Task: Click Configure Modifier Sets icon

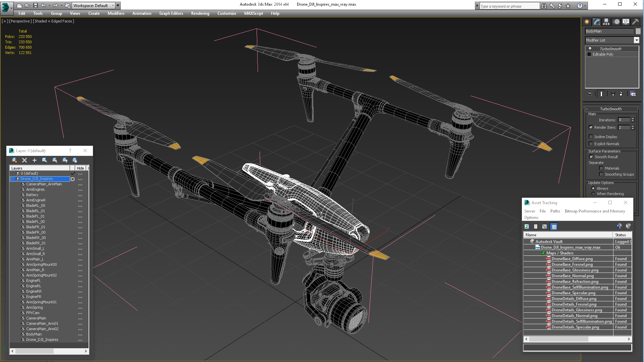Action: click(x=633, y=94)
